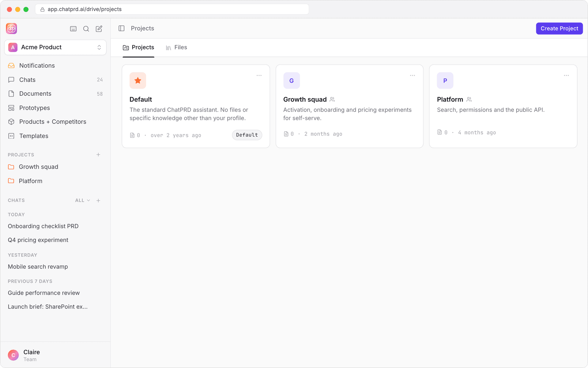Image resolution: width=588 pixels, height=368 pixels.
Task: Click the Platform P icon
Action: tap(445, 80)
